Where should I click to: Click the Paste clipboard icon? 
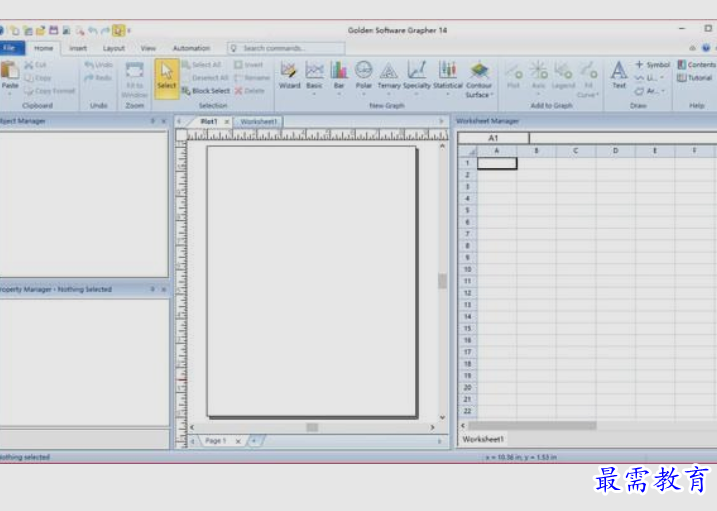click(10, 71)
